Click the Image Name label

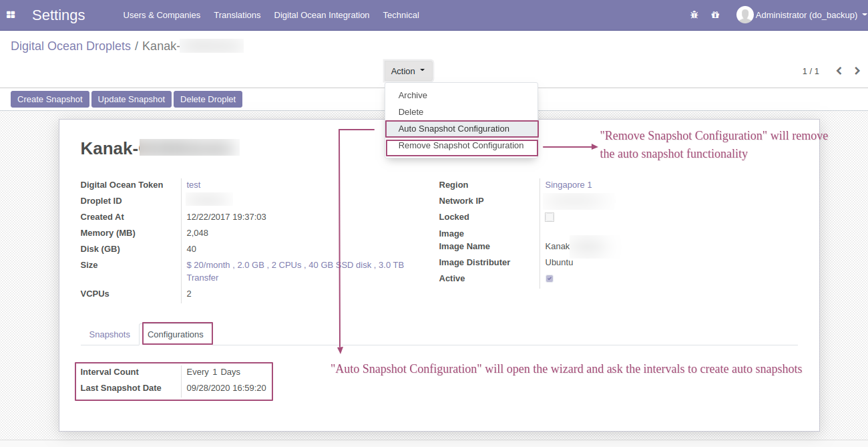pyautogui.click(x=464, y=247)
